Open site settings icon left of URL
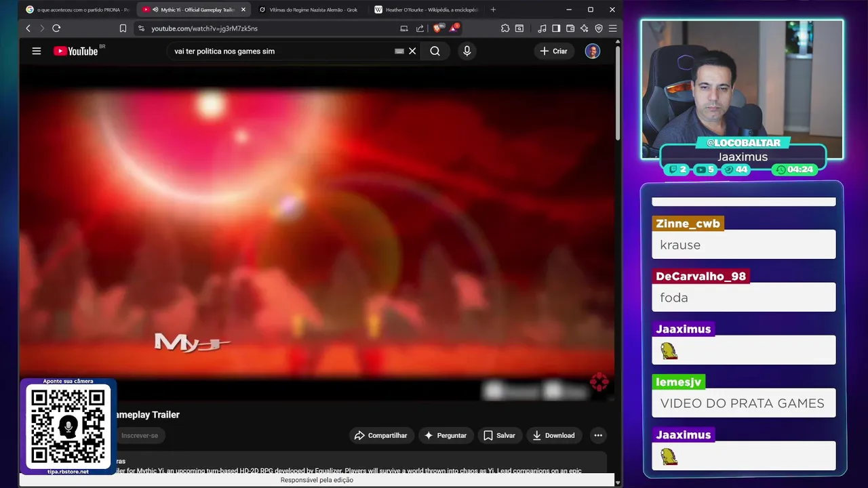The width and height of the screenshot is (868, 488). tap(141, 28)
